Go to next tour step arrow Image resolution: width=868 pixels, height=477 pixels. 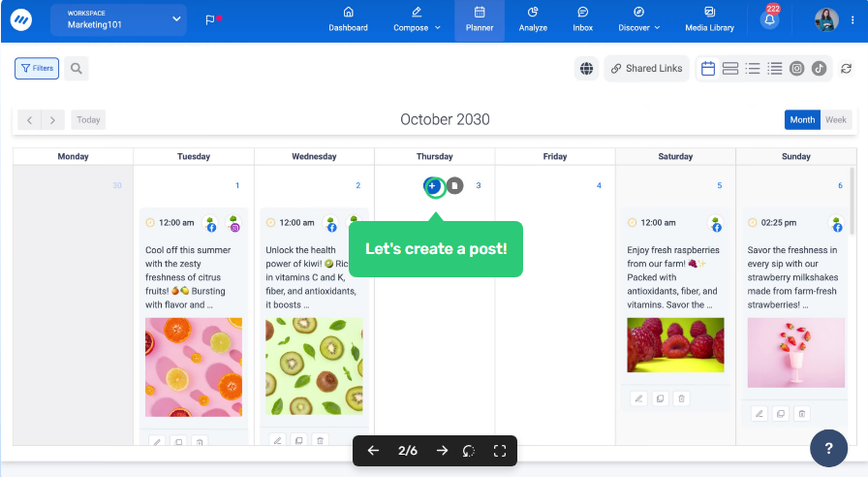click(442, 451)
